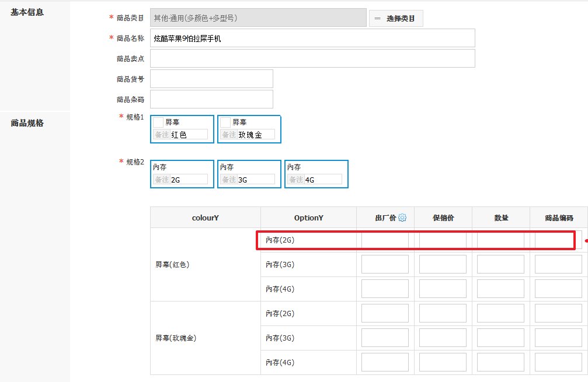Image resolution: width=588 pixels, height=382 pixels.
Task: Click the 商品条码 input field
Action: [x=211, y=99]
